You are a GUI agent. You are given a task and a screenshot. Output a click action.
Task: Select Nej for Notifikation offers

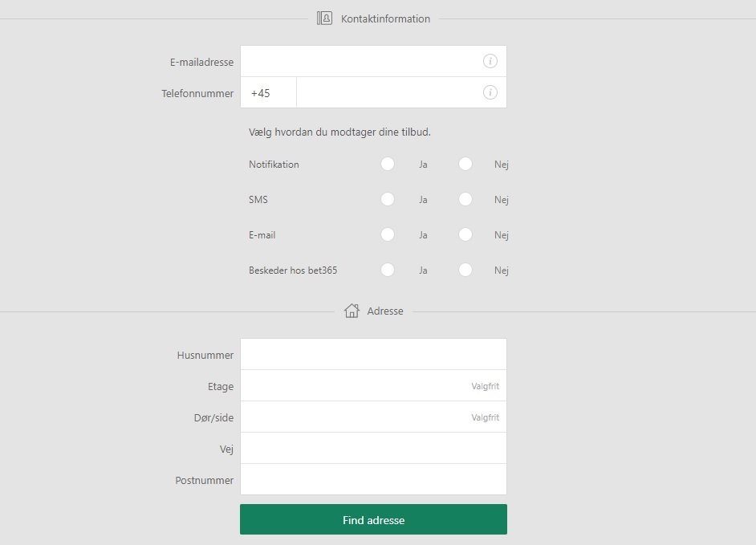465,164
